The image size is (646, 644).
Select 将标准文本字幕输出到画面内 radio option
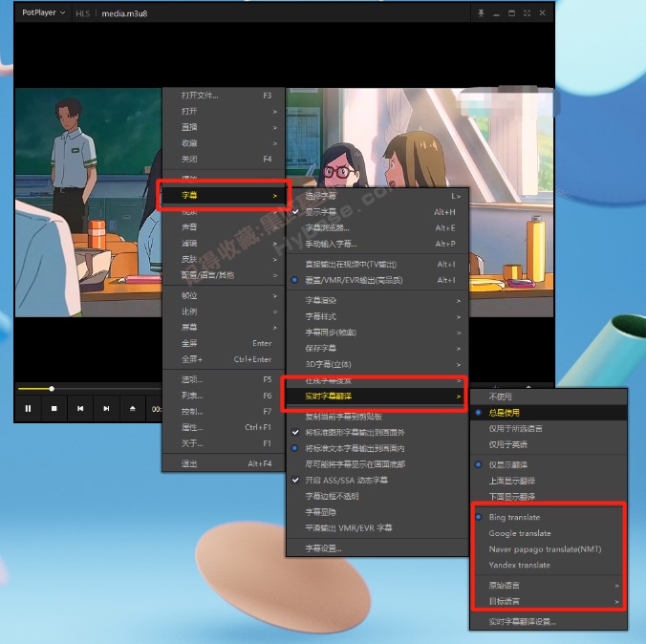coord(377,448)
